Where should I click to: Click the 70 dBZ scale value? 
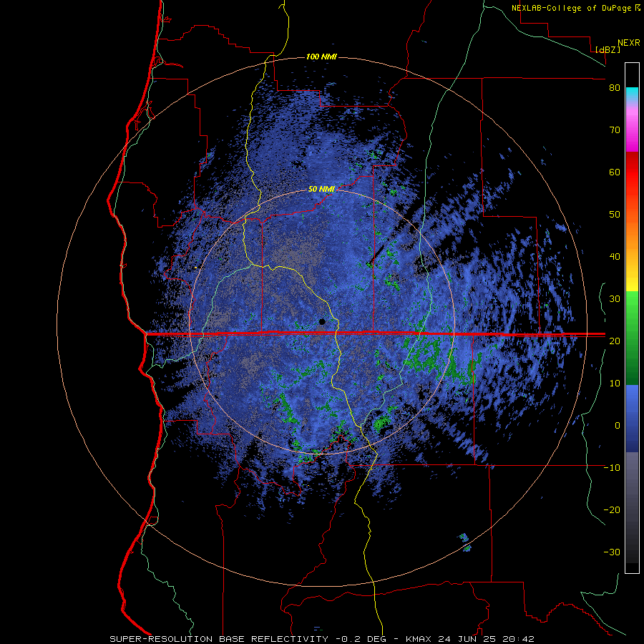(x=615, y=130)
